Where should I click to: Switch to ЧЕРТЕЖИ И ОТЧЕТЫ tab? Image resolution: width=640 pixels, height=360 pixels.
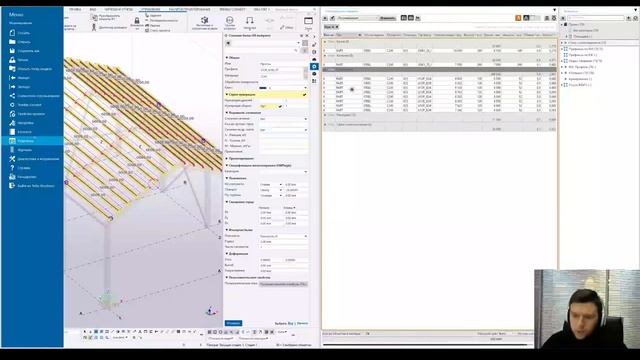(118, 9)
